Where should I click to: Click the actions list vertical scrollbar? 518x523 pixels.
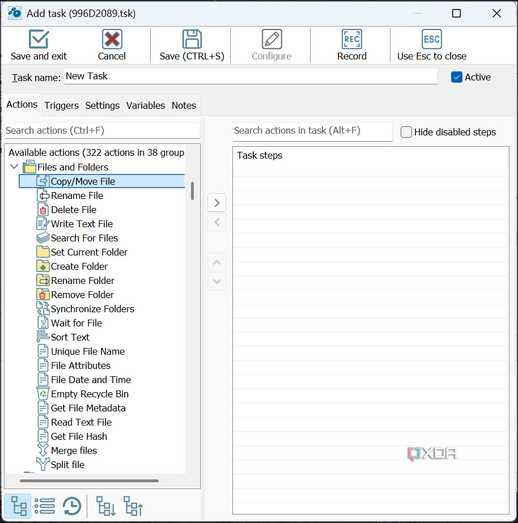[192, 191]
